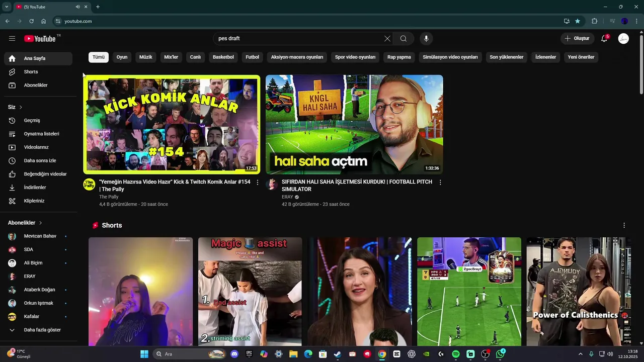The height and width of the screenshot is (362, 644).
Task: Open the Shorts shelf three-dot menu
Action: coord(624,225)
